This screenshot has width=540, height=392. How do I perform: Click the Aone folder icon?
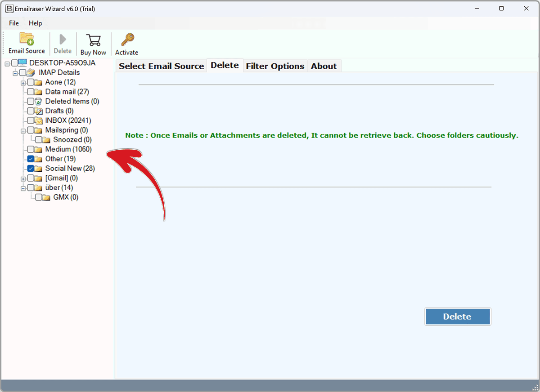tap(39, 82)
